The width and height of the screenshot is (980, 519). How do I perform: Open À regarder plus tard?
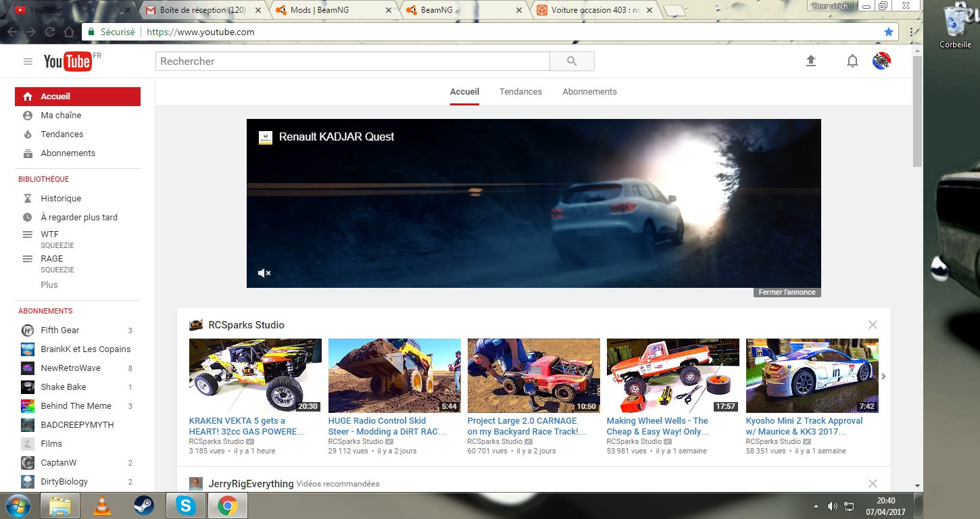(78, 218)
